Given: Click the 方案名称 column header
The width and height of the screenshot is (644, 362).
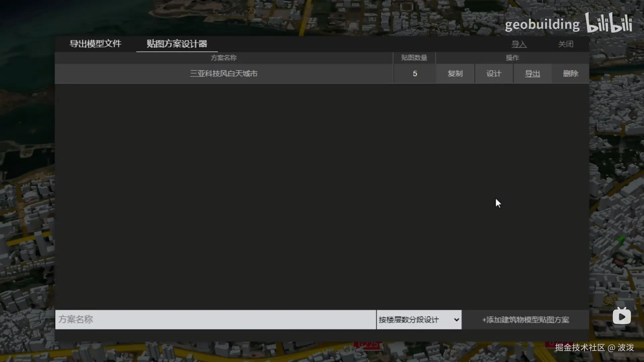Looking at the screenshot, I should [223, 58].
